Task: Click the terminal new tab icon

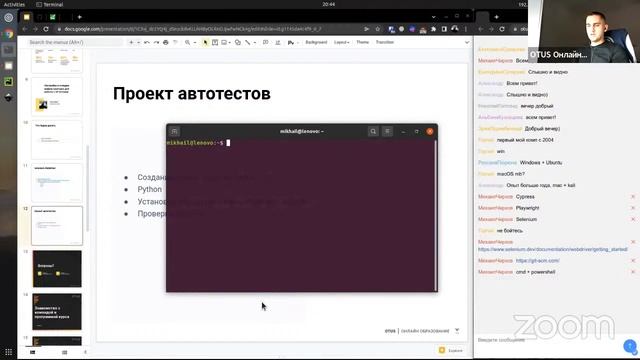Action: pyautogui.click(x=174, y=131)
